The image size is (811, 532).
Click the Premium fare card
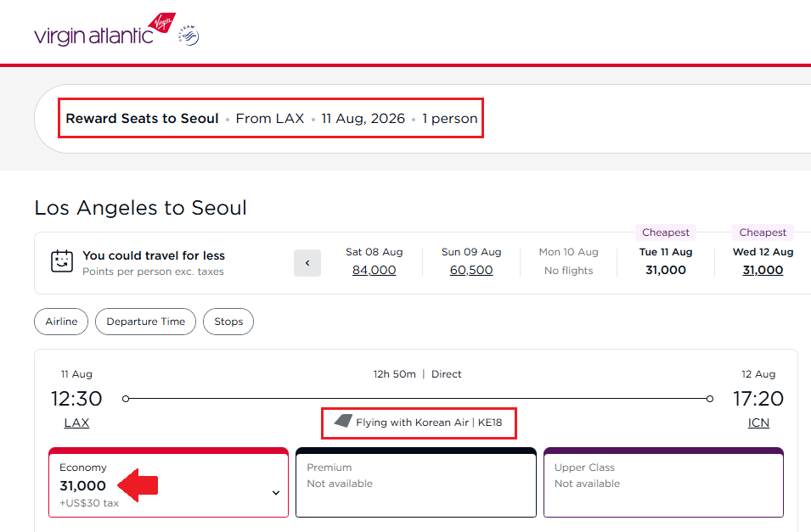click(416, 484)
